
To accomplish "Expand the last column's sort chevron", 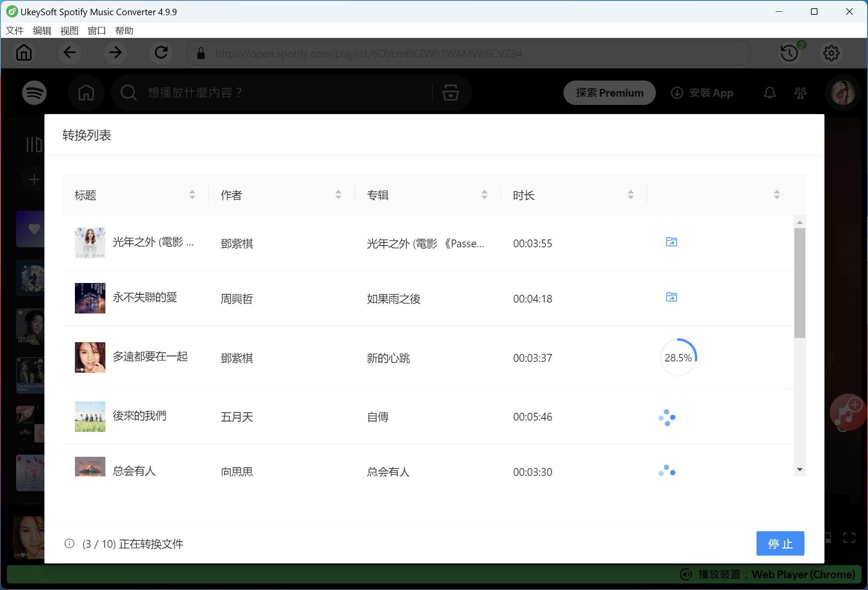I will (777, 195).
